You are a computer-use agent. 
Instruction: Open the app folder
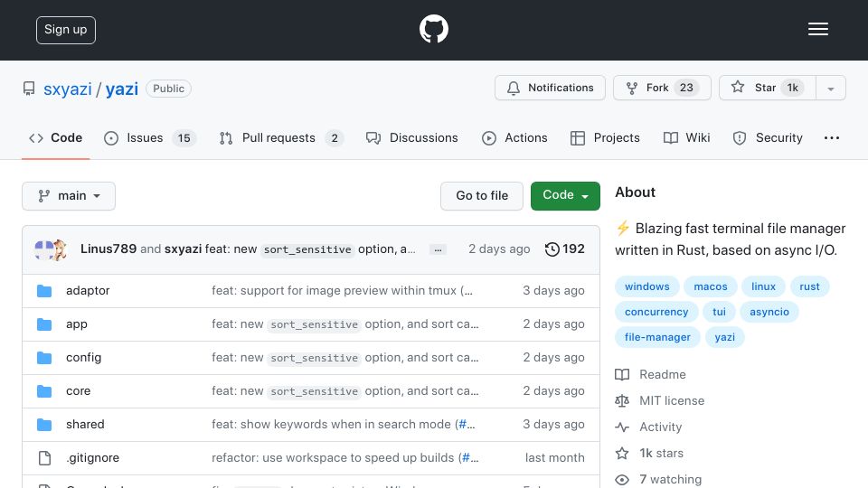tap(76, 324)
